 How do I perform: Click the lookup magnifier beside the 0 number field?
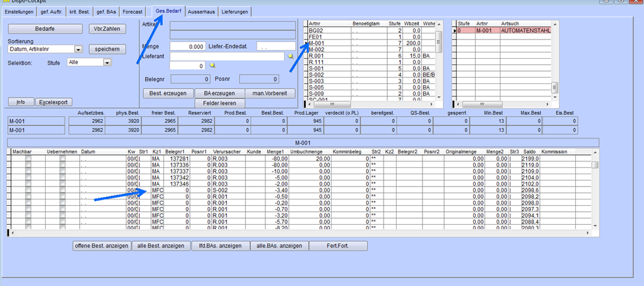pyautogui.click(x=213, y=65)
